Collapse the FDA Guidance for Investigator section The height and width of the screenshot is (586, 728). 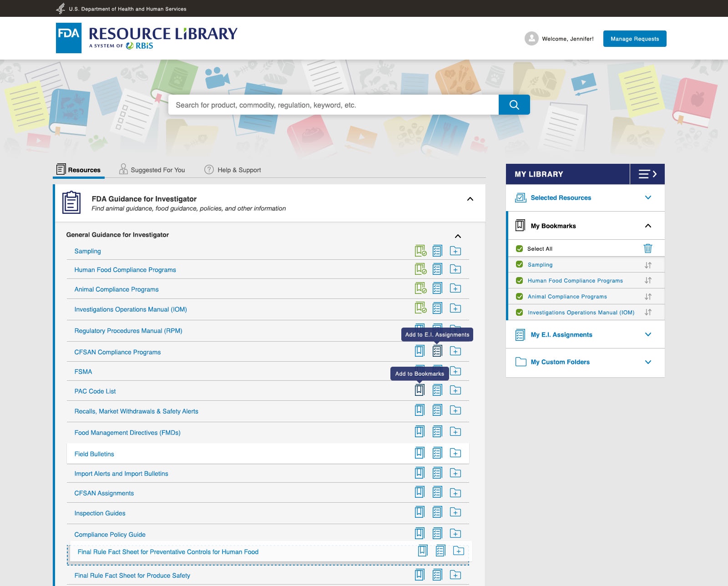point(470,199)
